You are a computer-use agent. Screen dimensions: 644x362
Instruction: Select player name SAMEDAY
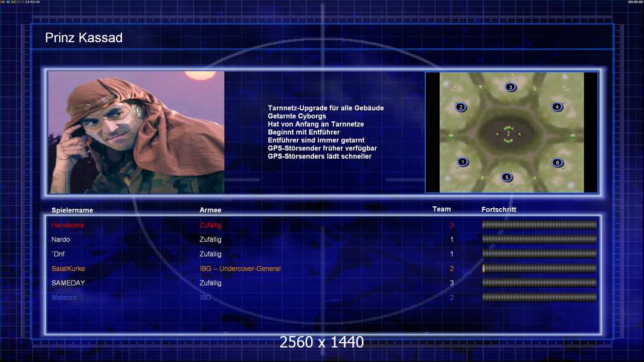click(x=68, y=283)
